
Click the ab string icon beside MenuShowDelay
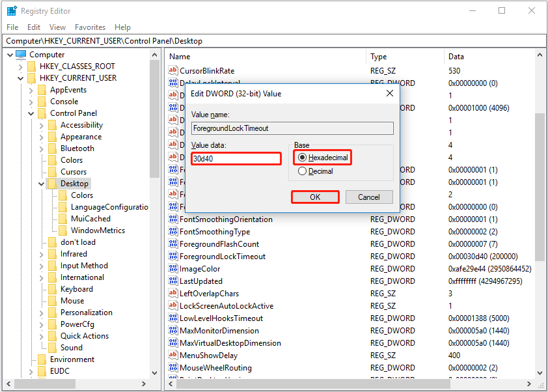[172, 355]
